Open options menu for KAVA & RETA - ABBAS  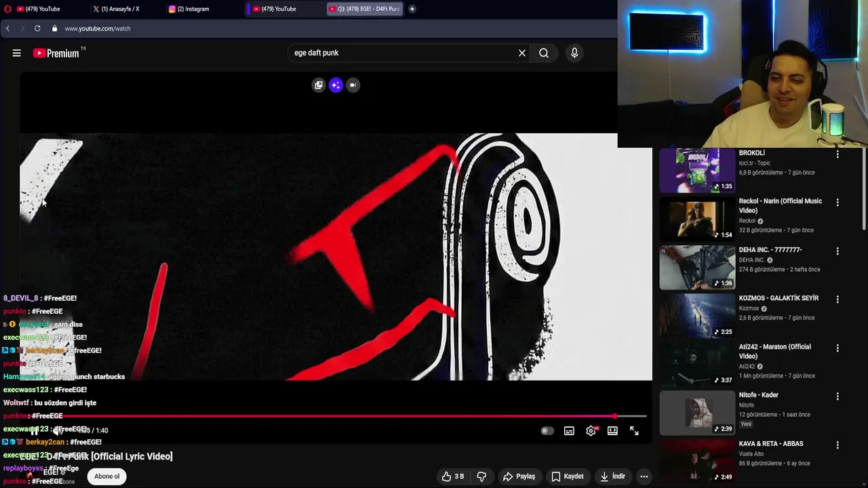837,445
